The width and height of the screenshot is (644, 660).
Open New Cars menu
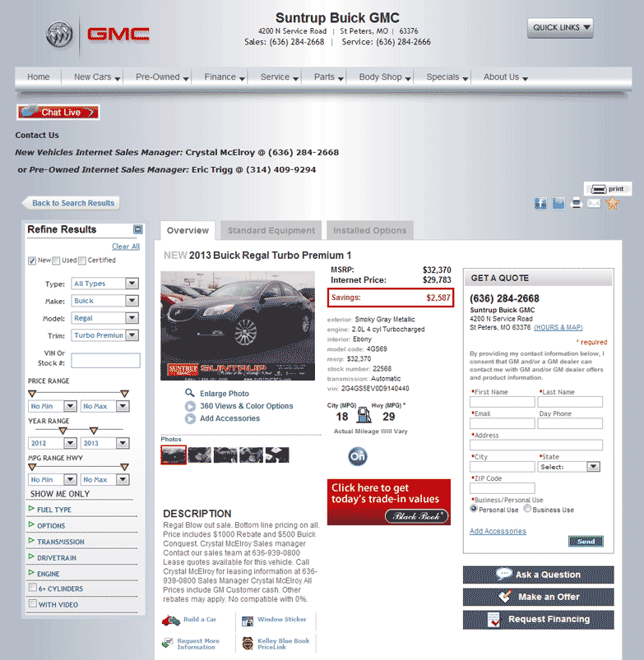point(97,77)
